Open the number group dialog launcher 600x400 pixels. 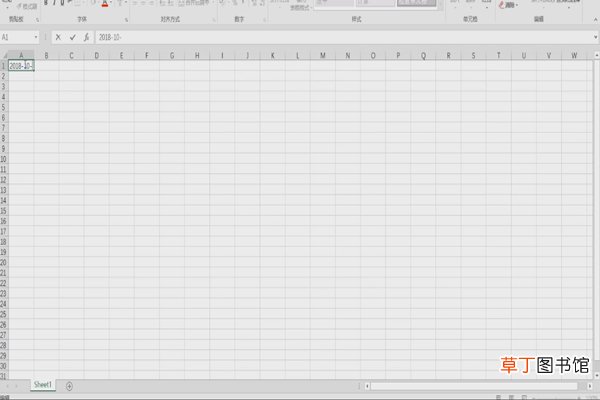tap(264, 20)
